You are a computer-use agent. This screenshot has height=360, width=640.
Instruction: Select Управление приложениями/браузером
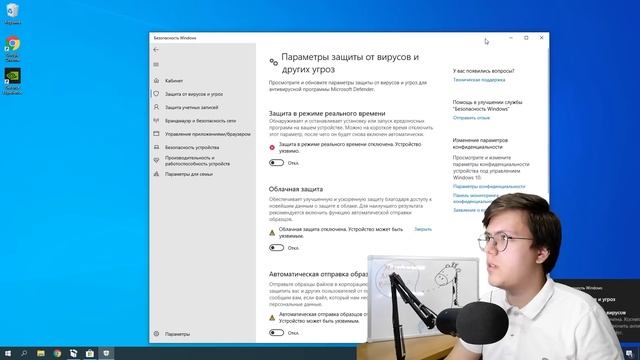click(208, 134)
